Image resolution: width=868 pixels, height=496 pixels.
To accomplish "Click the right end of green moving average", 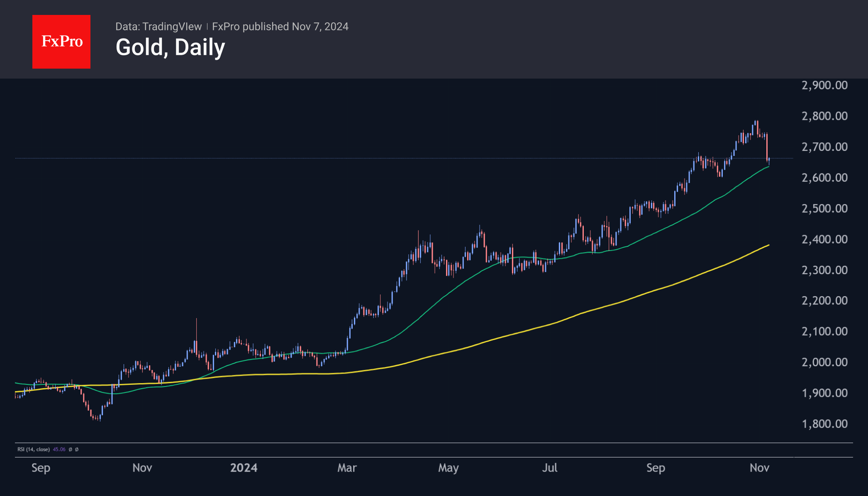I will tap(768, 167).
